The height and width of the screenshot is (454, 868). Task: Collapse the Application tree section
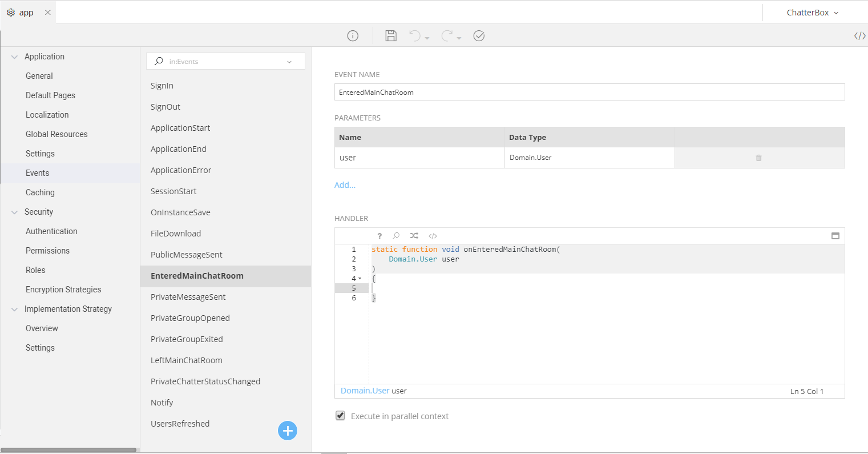15,57
